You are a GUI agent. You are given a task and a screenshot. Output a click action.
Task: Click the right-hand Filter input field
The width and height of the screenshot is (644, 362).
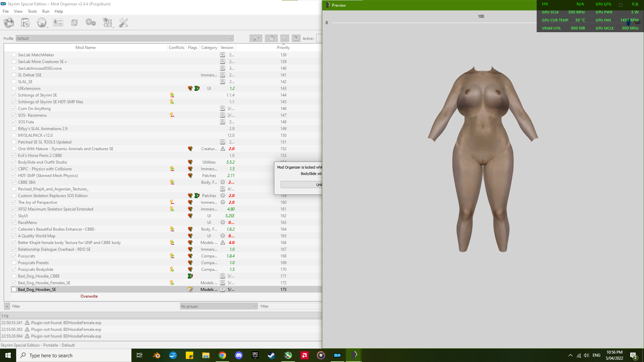291,306
